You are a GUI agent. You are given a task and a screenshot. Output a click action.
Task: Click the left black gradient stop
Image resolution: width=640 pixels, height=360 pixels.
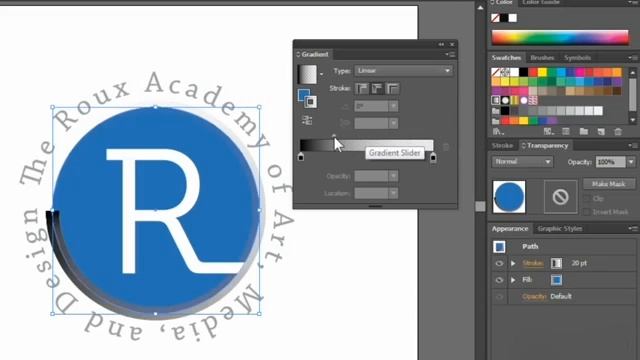click(301, 157)
